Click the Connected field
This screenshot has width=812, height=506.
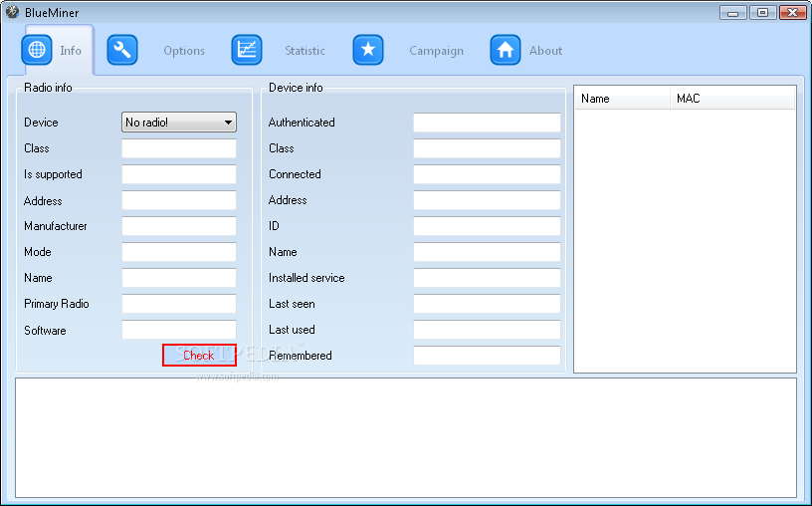[487, 174]
